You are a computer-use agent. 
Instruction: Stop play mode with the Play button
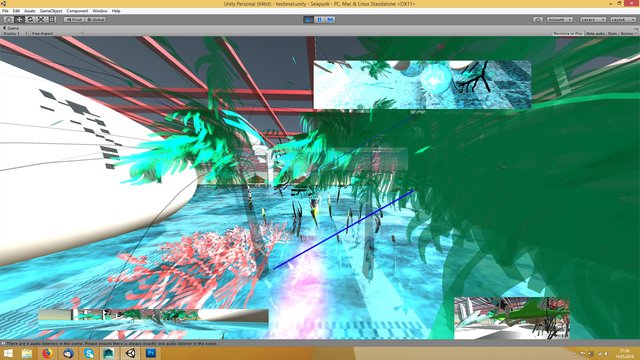click(x=309, y=20)
